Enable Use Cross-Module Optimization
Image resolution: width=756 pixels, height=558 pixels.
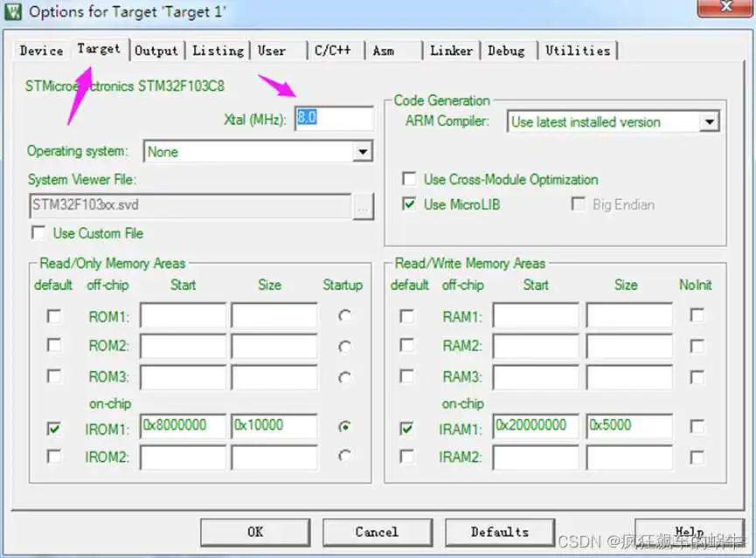[x=410, y=179]
